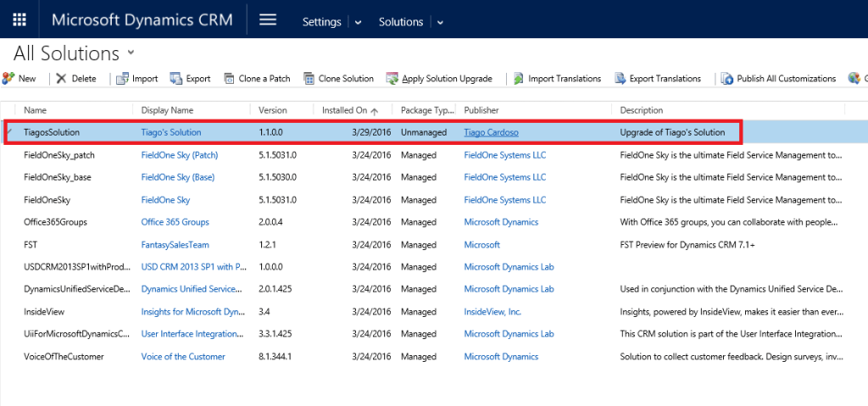Click the Clone a Patch icon
Viewport: 868px width, 406px height.
[x=230, y=79]
